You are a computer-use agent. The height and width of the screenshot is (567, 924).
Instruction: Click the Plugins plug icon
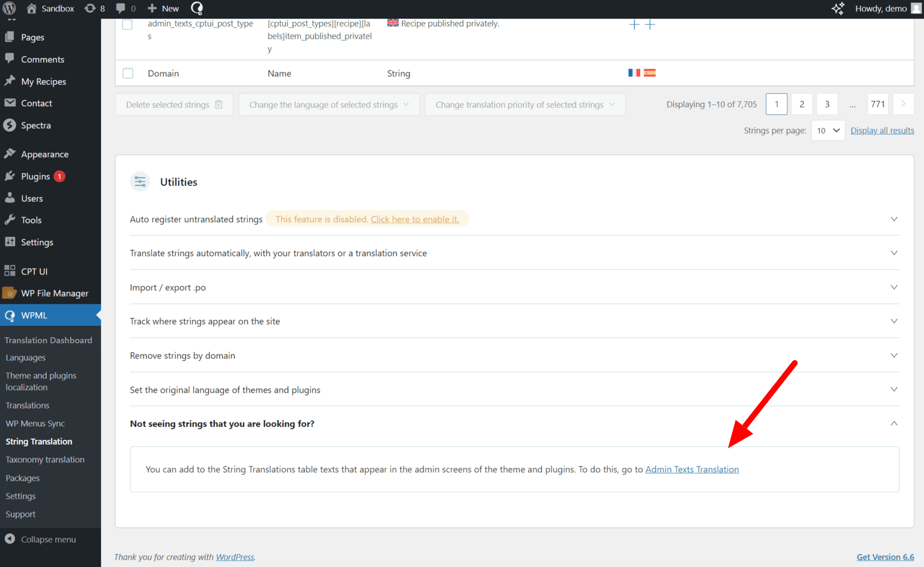pos(10,176)
